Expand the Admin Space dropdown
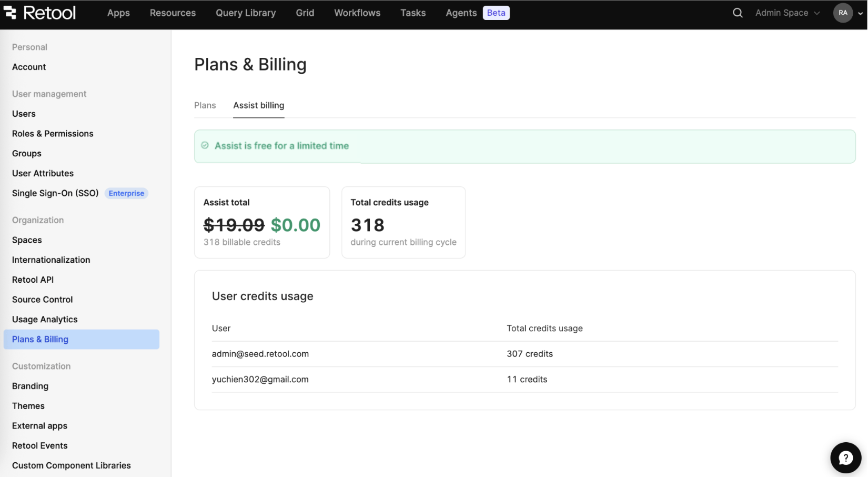This screenshot has height=477, width=868. [787, 13]
